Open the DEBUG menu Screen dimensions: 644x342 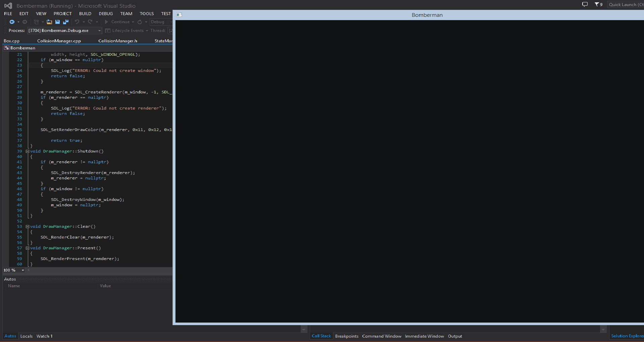click(x=106, y=14)
